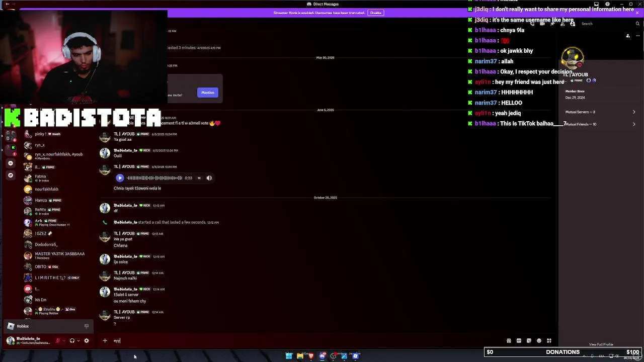Disable Streamer Mode from the banner
Image resolution: width=644 pixels, height=362 pixels.
point(375,13)
